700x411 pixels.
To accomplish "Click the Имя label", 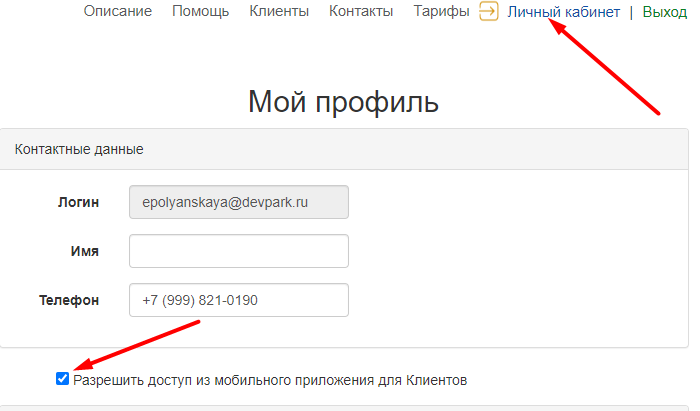I will (x=85, y=251).
